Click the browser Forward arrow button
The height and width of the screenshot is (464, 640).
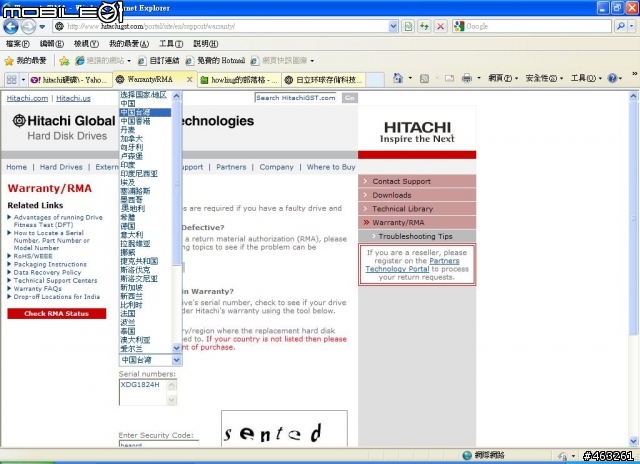pos(28,27)
